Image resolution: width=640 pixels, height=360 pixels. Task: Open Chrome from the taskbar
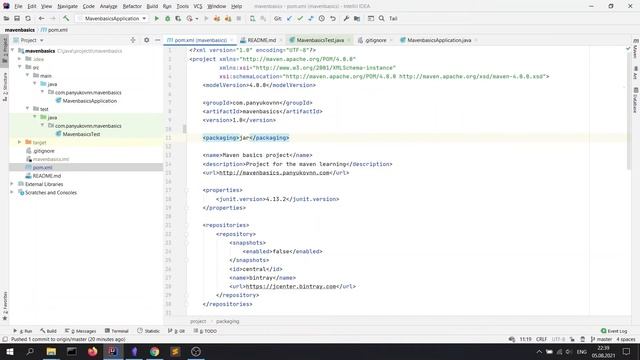(x=154, y=351)
